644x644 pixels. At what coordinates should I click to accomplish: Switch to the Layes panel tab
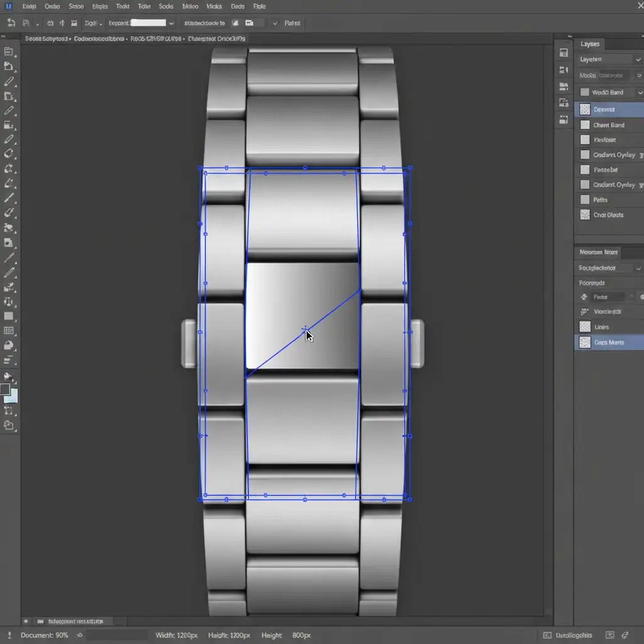[590, 44]
